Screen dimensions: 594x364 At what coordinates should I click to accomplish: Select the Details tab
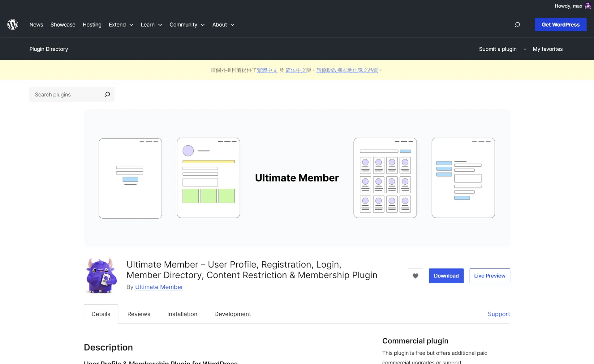(101, 314)
